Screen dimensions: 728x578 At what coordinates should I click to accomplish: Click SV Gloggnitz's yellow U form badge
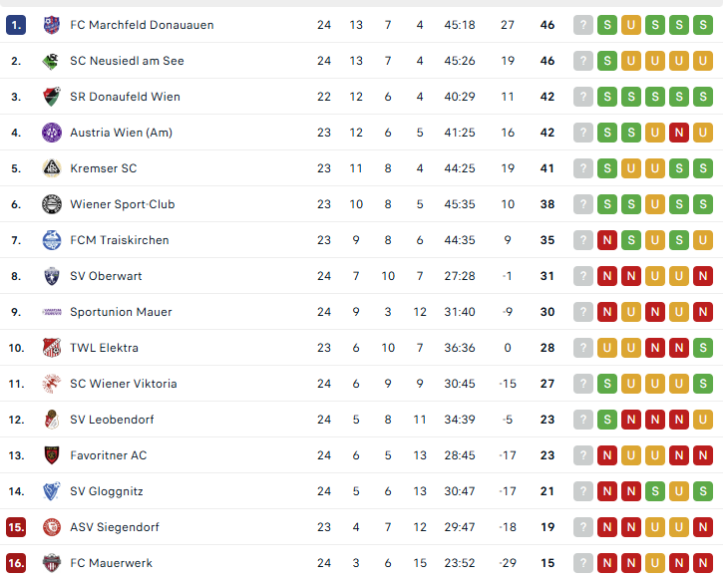tap(679, 491)
